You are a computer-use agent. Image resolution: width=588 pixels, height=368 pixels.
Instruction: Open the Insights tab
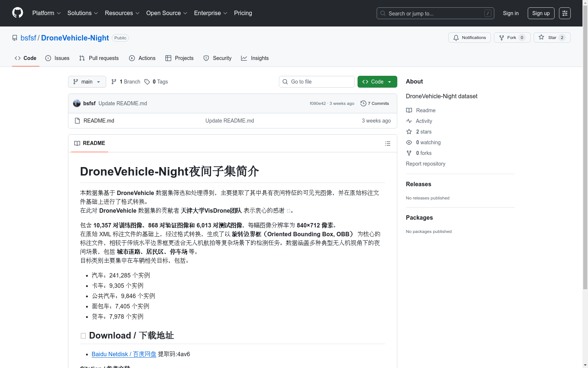click(255, 58)
